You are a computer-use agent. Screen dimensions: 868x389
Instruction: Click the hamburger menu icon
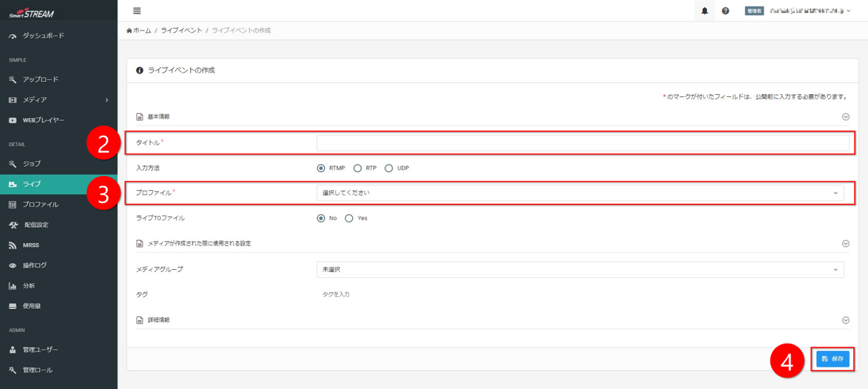point(137,11)
